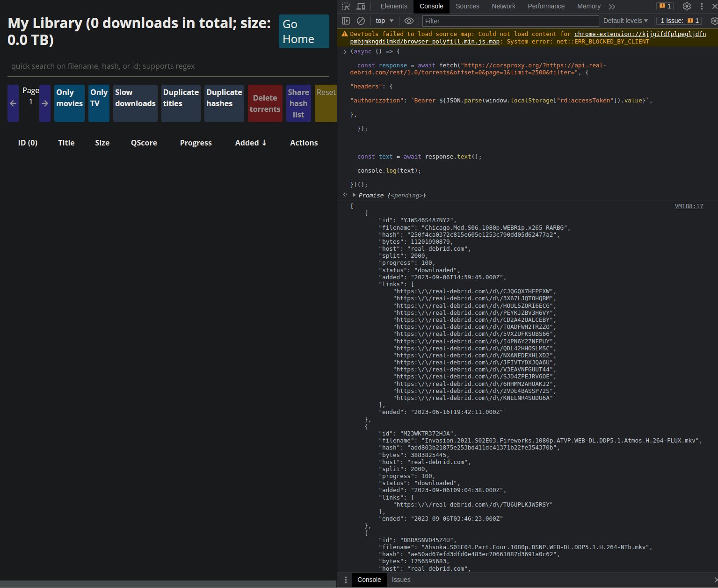Open the 'top' execution context dropdown
The width and height of the screenshot is (718, 588).
point(384,21)
